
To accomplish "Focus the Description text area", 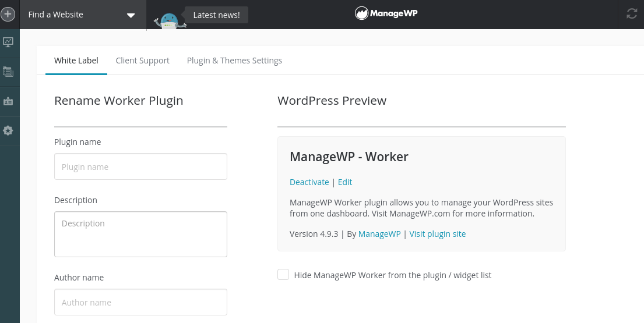I will pos(140,234).
